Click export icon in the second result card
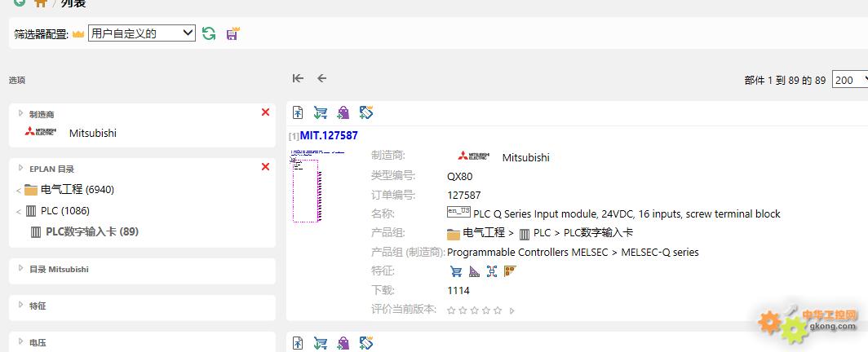 pos(298,343)
